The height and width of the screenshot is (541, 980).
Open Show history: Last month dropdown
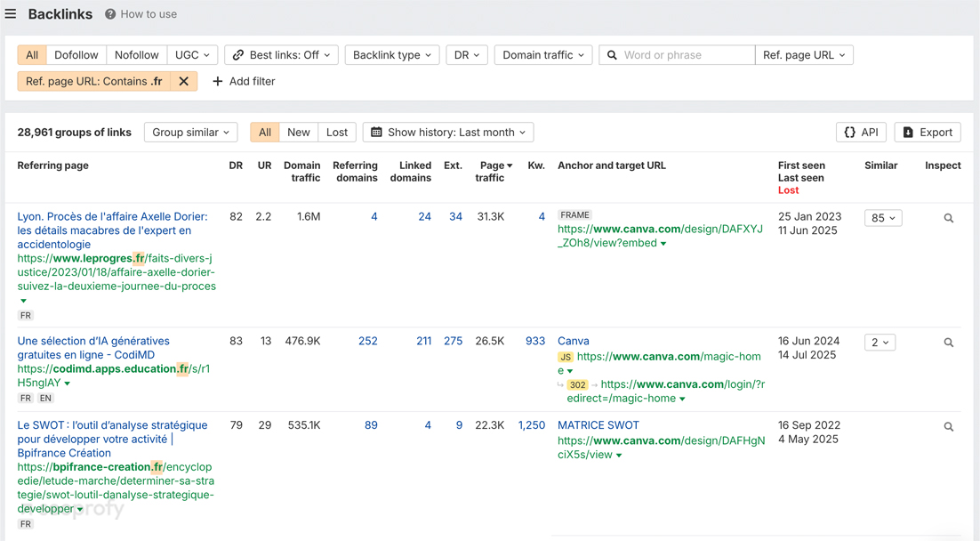click(448, 132)
